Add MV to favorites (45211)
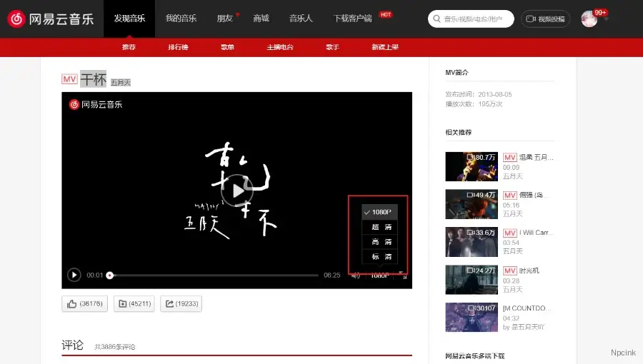The image size is (643, 364). (x=134, y=304)
